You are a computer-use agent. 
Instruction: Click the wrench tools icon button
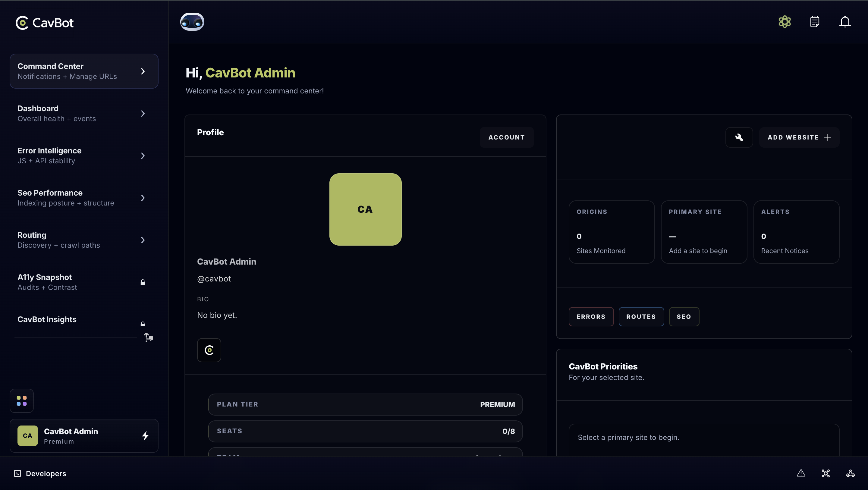pyautogui.click(x=739, y=137)
